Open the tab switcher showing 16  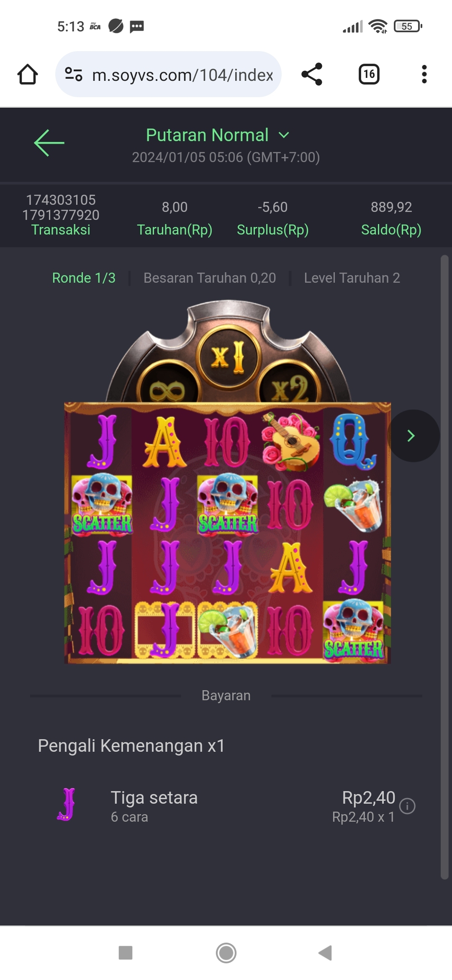[369, 74]
